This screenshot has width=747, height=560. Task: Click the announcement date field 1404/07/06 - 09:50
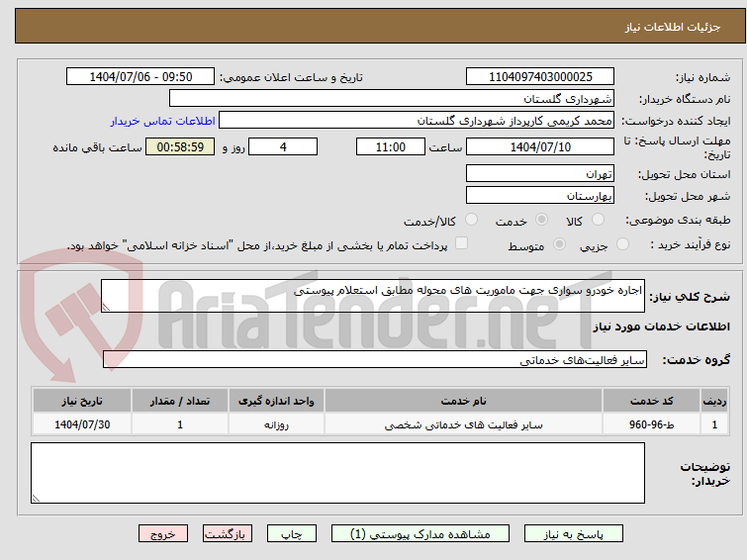(x=140, y=77)
